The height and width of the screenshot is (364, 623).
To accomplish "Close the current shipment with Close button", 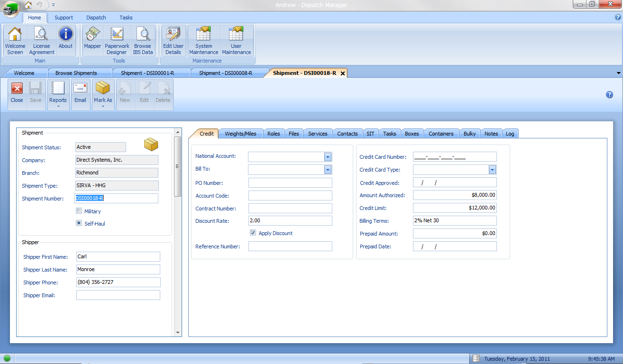I will (17, 93).
